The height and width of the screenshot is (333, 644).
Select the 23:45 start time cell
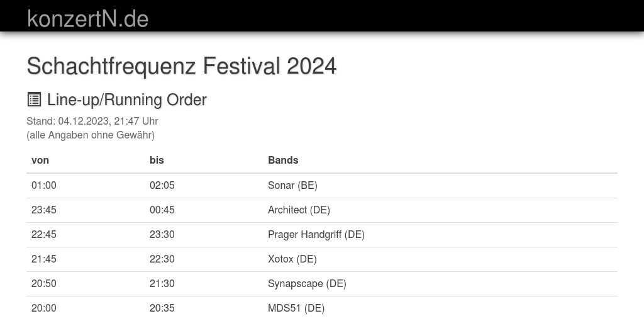[44, 210]
